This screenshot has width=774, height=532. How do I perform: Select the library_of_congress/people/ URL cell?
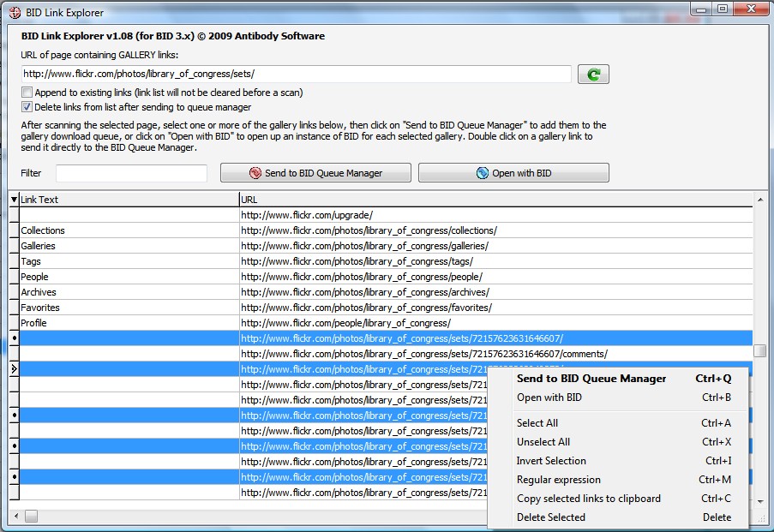pyautogui.click(x=496, y=277)
